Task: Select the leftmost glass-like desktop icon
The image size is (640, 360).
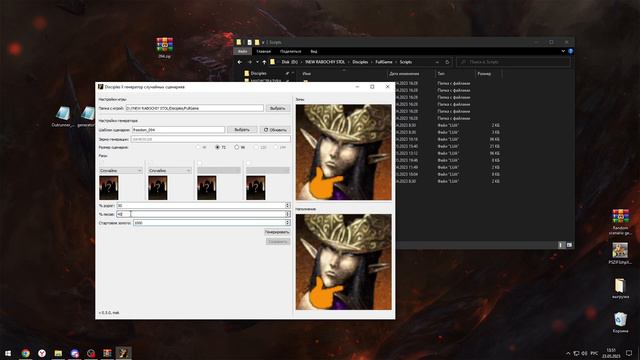Action: point(62,117)
